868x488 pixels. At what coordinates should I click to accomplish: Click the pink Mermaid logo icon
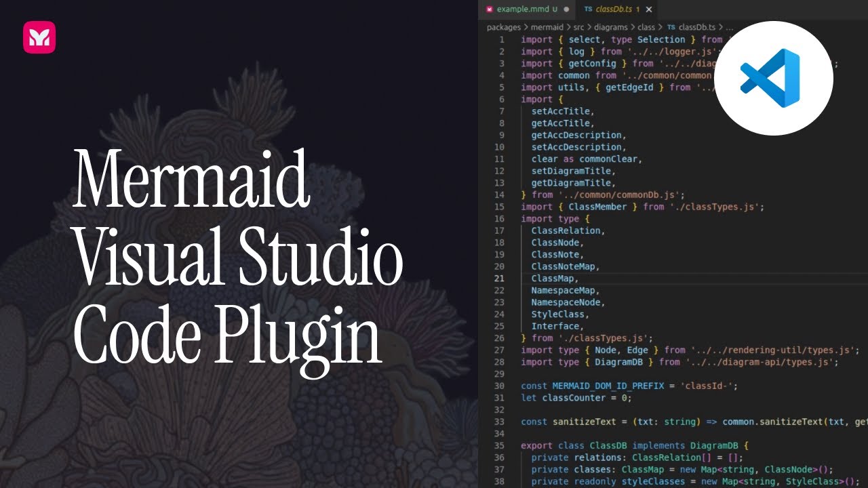[x=39, y=37]
